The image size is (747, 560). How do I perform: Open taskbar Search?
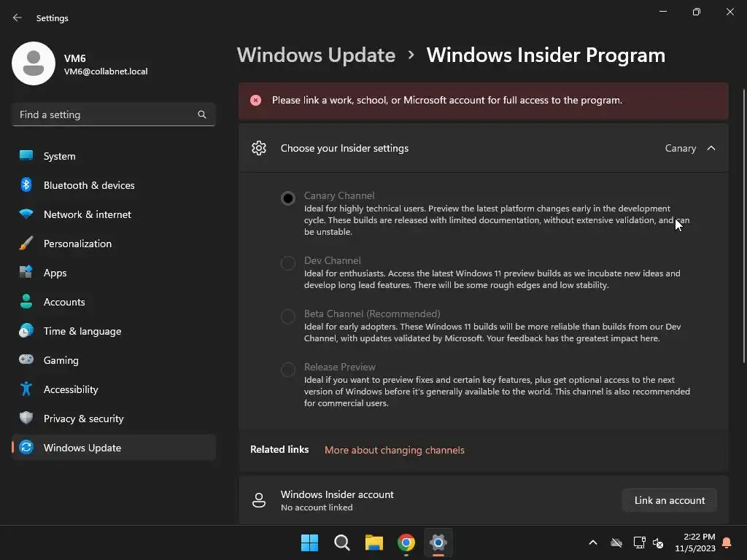point(342,542)
